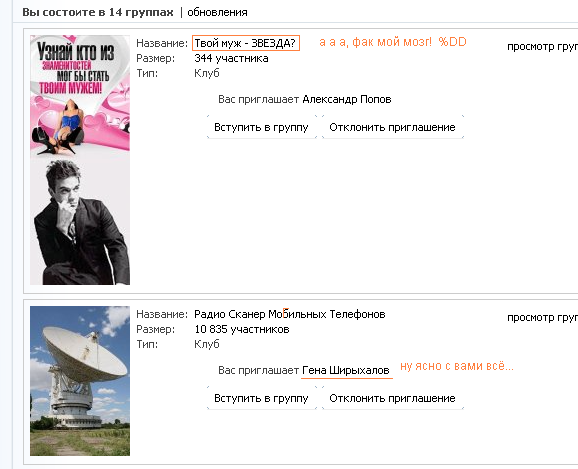The width and height of the screenshot is (578, 469).
Task: Click the 10 835 участников member count
Action: [242, 329]
